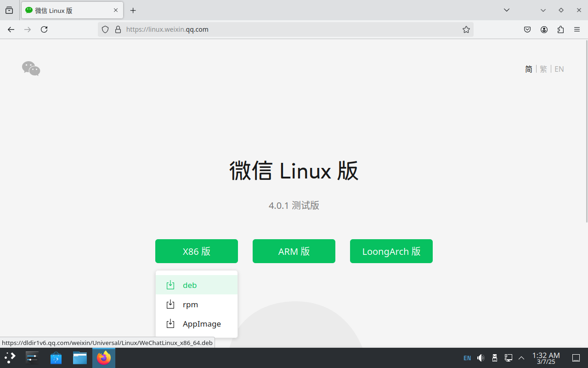
Task: Open the recent browsing Firefox View icon
Action: pyautogui.click(x=9, y=10)
